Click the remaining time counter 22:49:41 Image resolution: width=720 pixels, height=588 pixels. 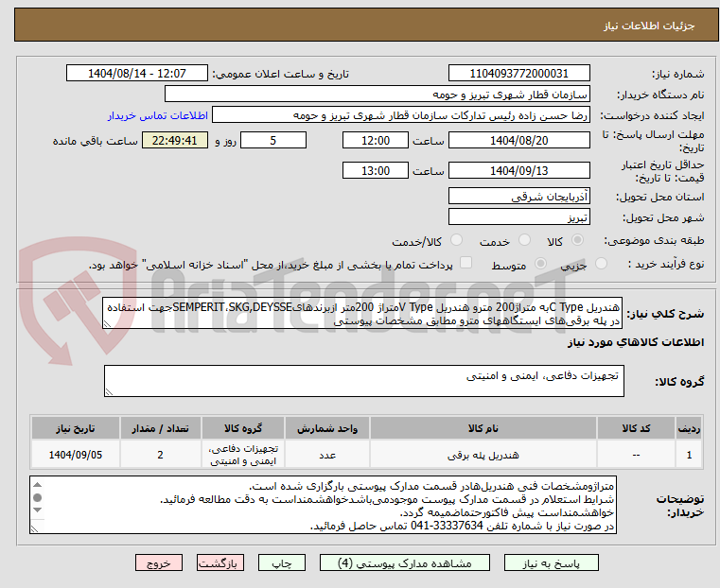click(174, 140)
